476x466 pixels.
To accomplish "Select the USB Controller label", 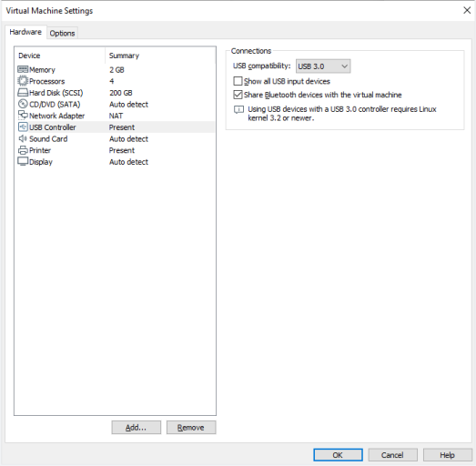I will (x=53, y=127).
